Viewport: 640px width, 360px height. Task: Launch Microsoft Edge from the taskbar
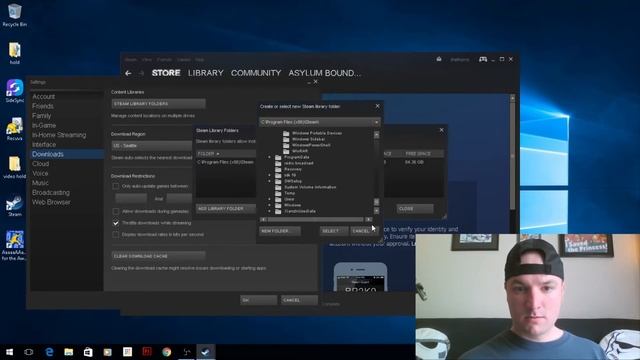pos(49,352)
